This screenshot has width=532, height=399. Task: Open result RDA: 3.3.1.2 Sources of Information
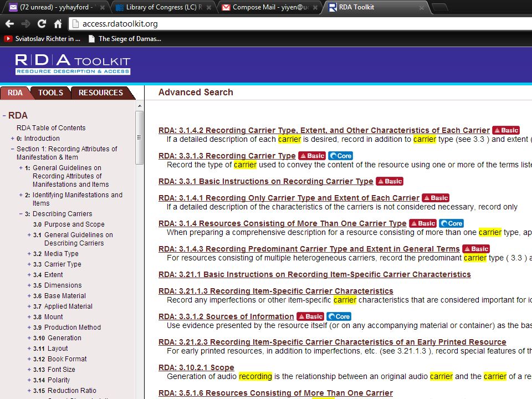coord(226,316)
